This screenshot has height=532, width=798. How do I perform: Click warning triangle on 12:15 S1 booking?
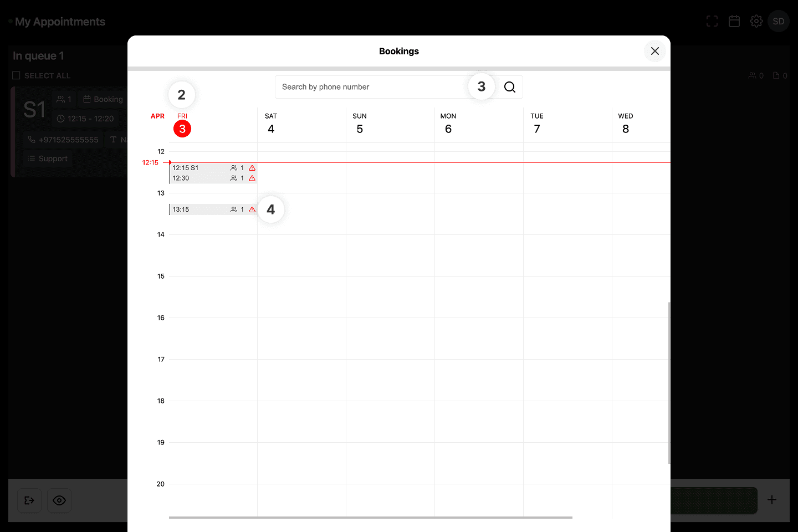tap(252, 168)
